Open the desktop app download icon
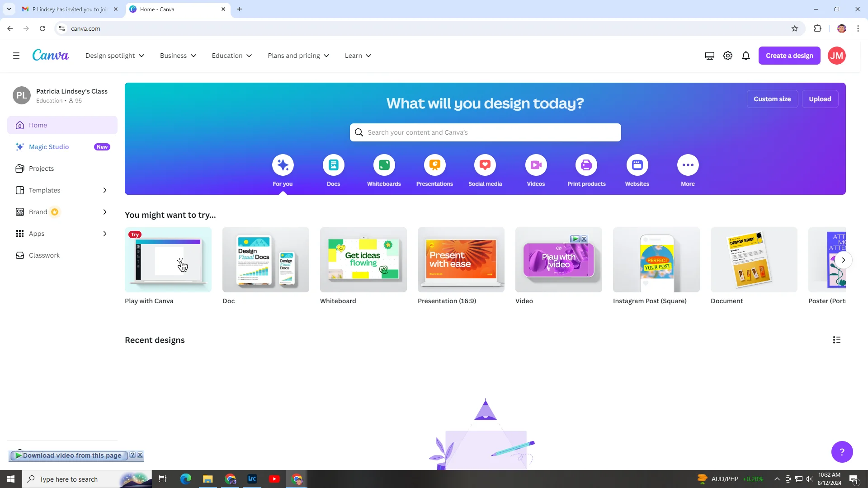Screen dimensions: 868x488 coord(710,56)
